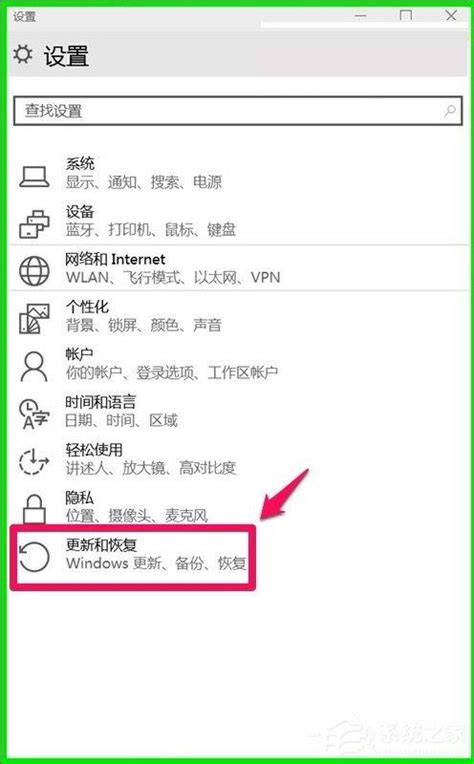Click the picture-and-brush icon for 个性化

tap(34, 319)
